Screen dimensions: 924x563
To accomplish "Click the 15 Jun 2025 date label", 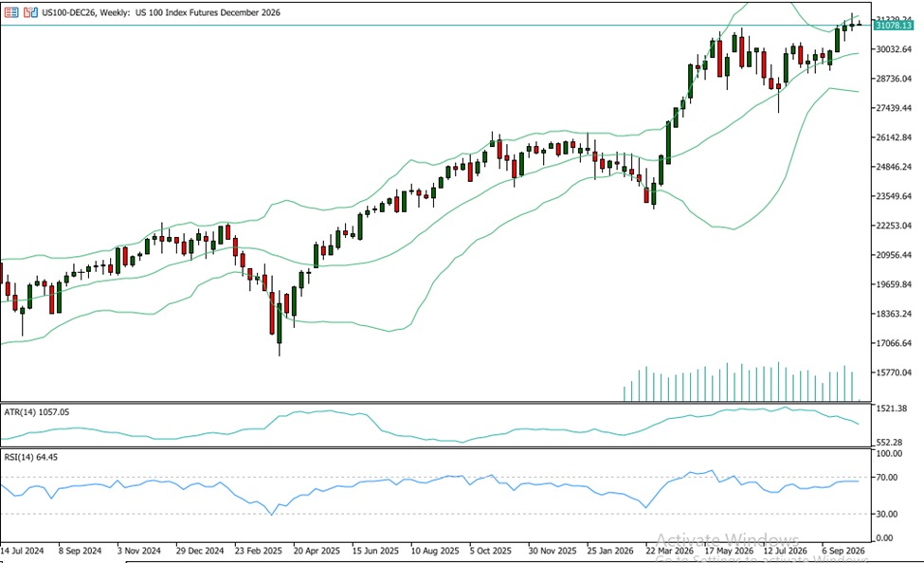I will coord(375,551).
